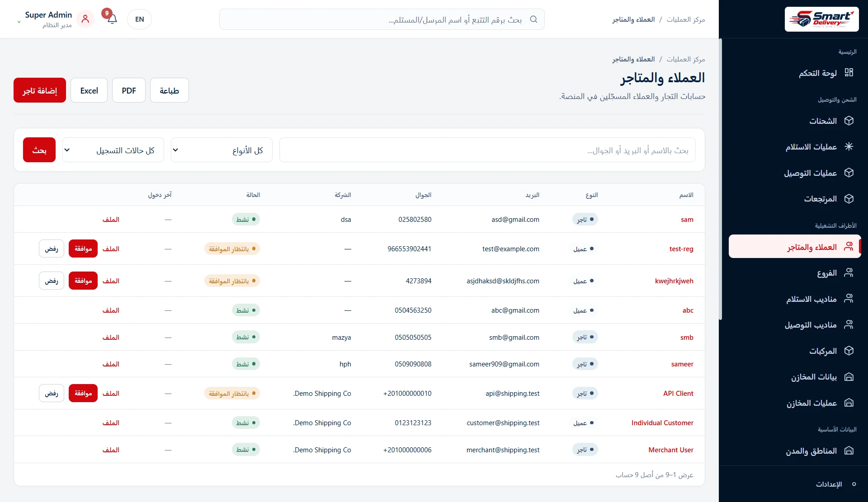Approve API Client with موافقة button

[x=83, y=393]
